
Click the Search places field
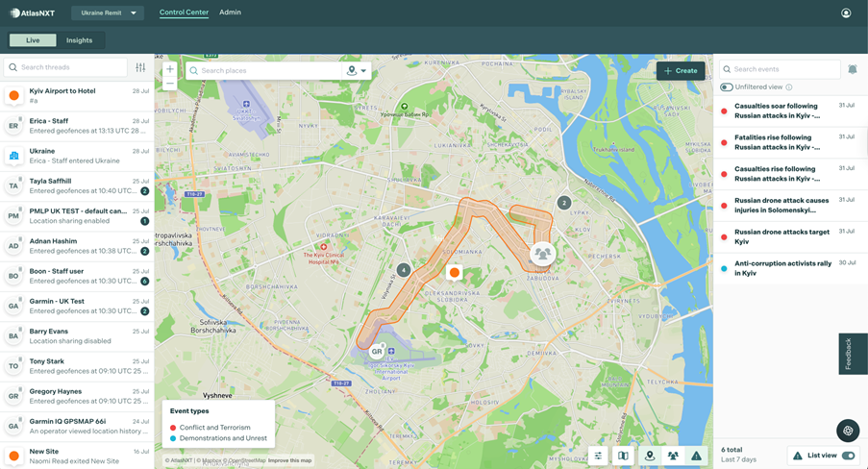click(x=264, y=70)
